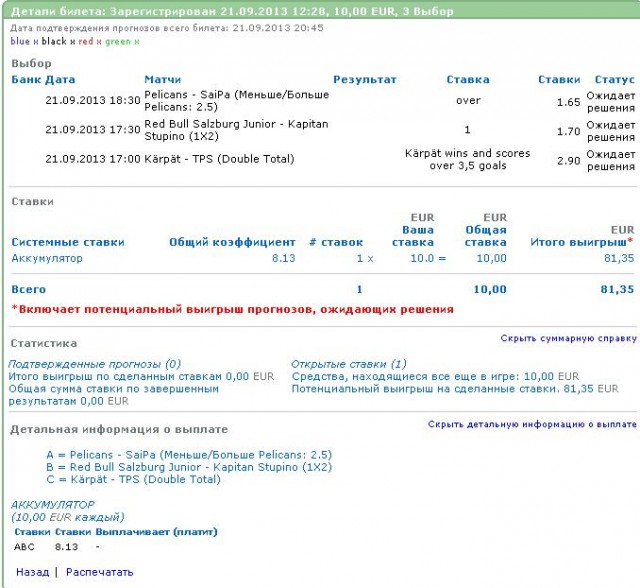Pick the green color theme
This screenshot has width=640, height=588.
click(118, 42)
